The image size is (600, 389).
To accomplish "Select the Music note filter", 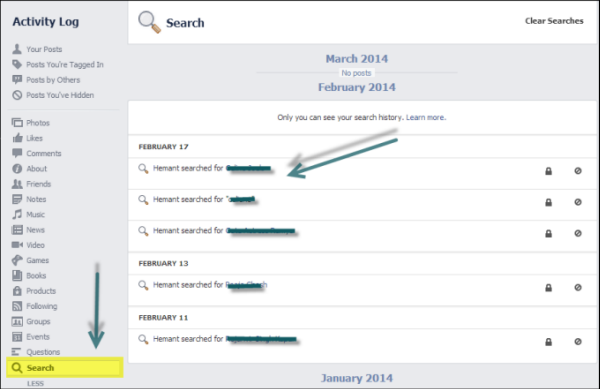I will point(17,215).
